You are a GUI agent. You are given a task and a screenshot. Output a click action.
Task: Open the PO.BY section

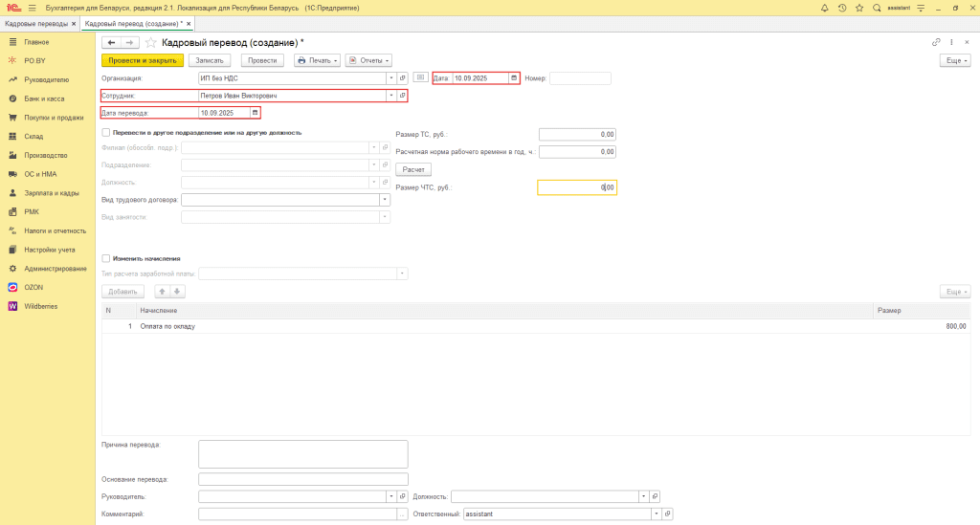[35, 60]
